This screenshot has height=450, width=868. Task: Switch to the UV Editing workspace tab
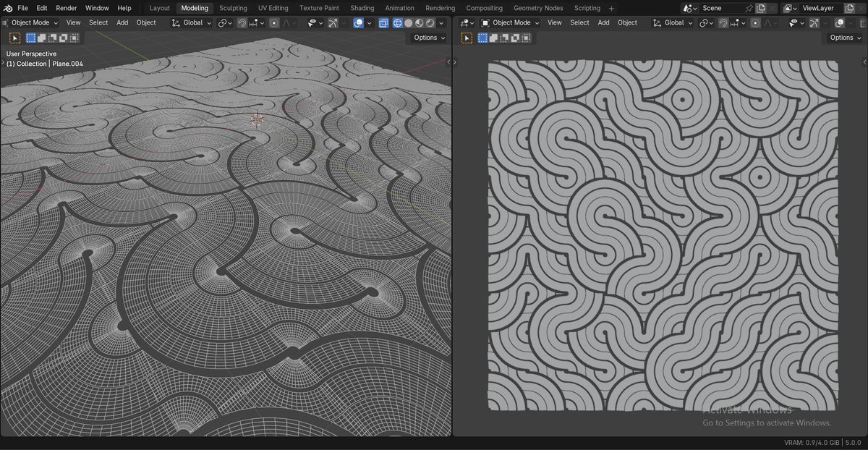pyautogui.click(x=273, y=8)
